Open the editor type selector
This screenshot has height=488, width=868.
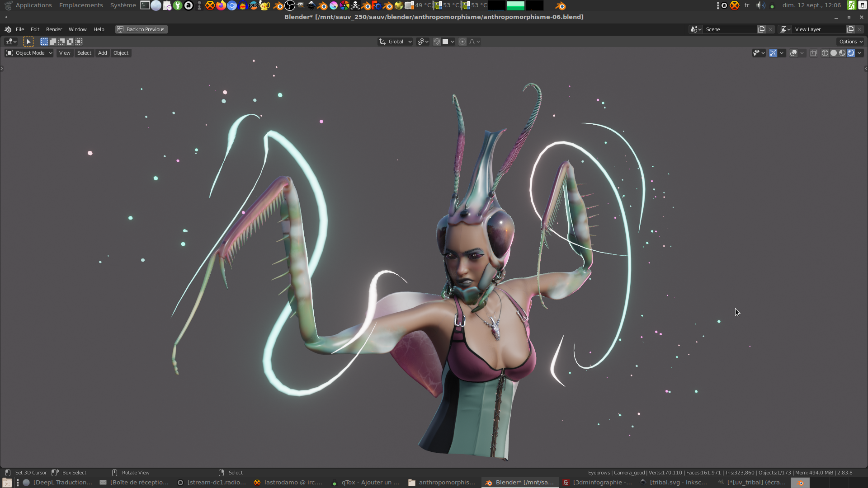[11, 42]
